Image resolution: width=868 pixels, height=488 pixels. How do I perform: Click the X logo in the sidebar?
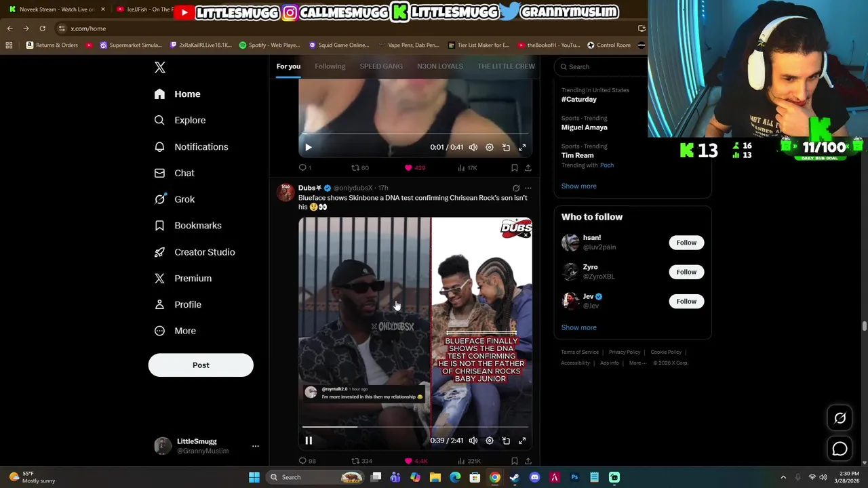[160, 67]
